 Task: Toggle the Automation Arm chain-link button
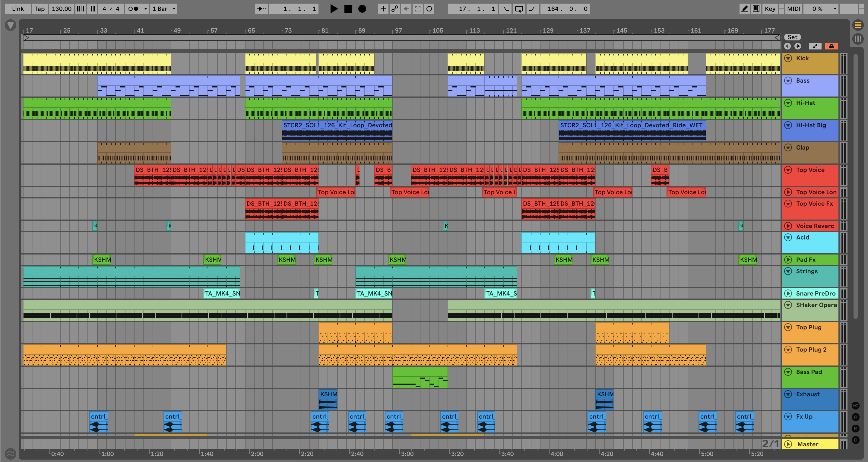394,9
